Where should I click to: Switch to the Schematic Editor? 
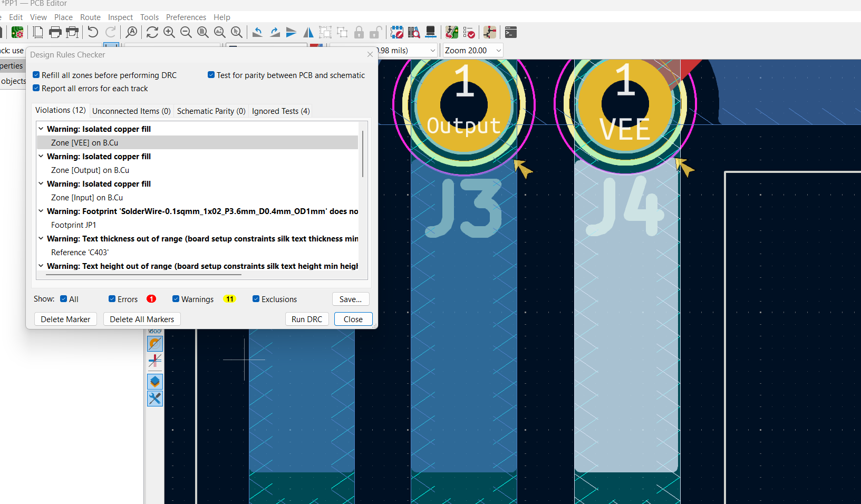(x=490, y=33)
